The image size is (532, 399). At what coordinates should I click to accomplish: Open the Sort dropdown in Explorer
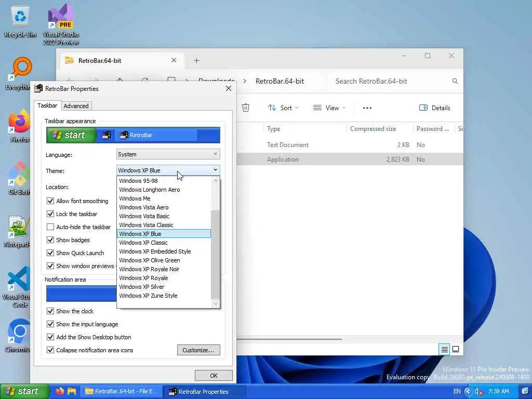tap(283, 108)
